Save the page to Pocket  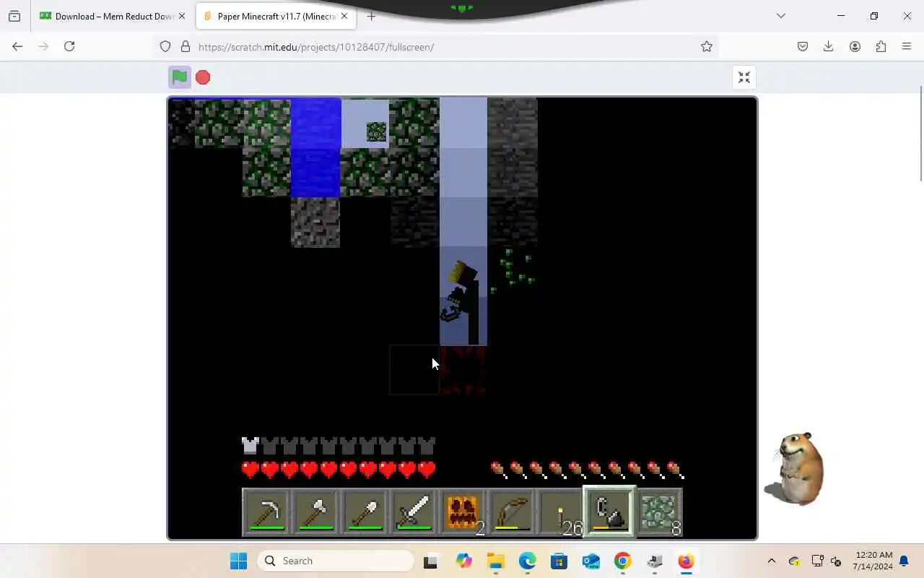(x=802, y=46)
